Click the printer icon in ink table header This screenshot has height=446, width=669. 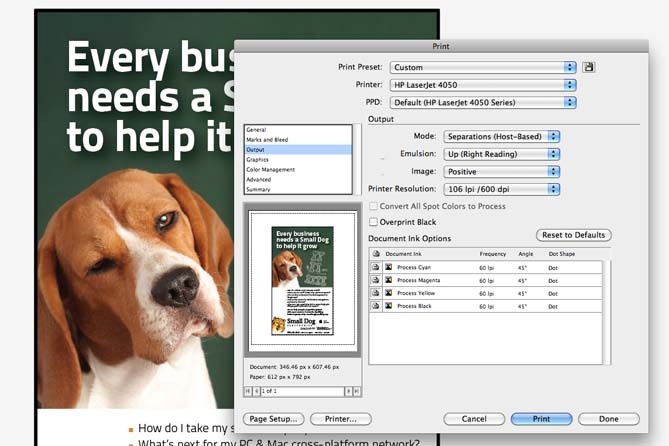tap(375, 254)
